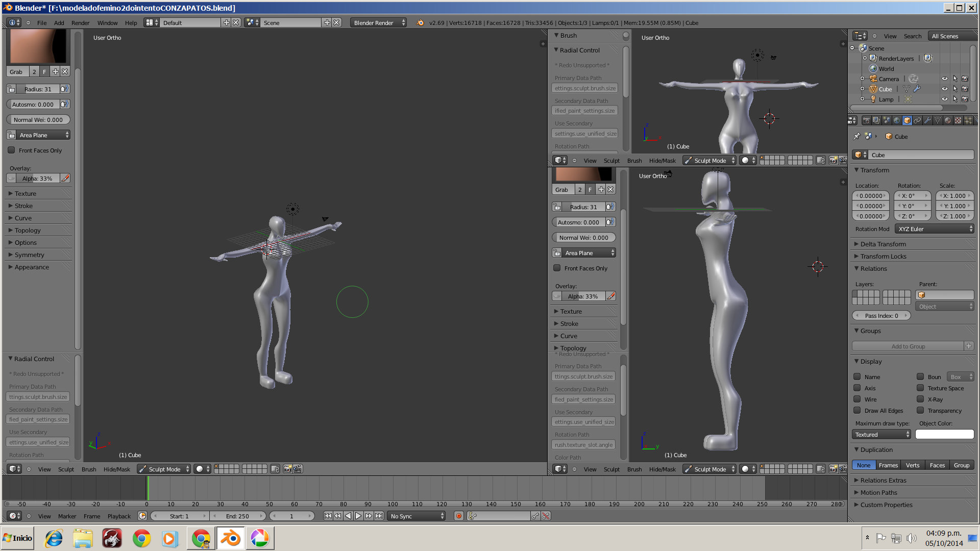980x551 pixels.
Task: Open the Material properties tab sphere icon
Action: point(948,120)
